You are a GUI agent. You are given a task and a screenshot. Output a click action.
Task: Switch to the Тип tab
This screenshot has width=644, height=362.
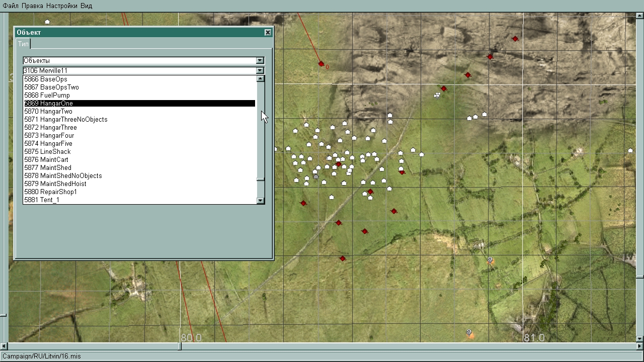pyautogui.click(x=24, y=44)
